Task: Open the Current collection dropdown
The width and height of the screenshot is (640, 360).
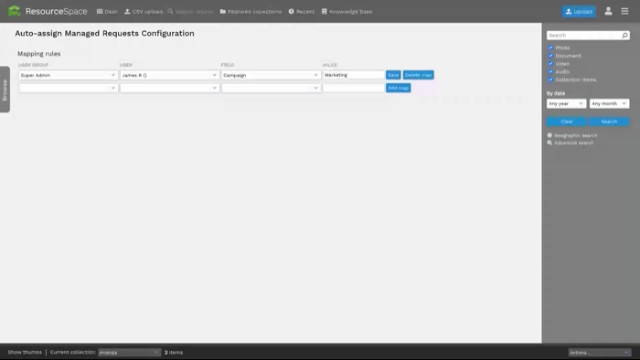Action: click(129, 352)
